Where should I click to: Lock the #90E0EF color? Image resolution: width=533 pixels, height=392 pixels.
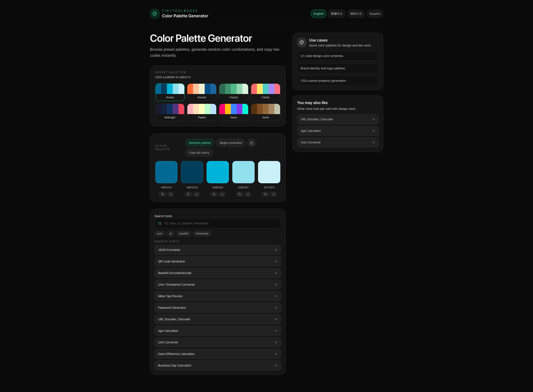pyautogui.click(x=248, y=194)
